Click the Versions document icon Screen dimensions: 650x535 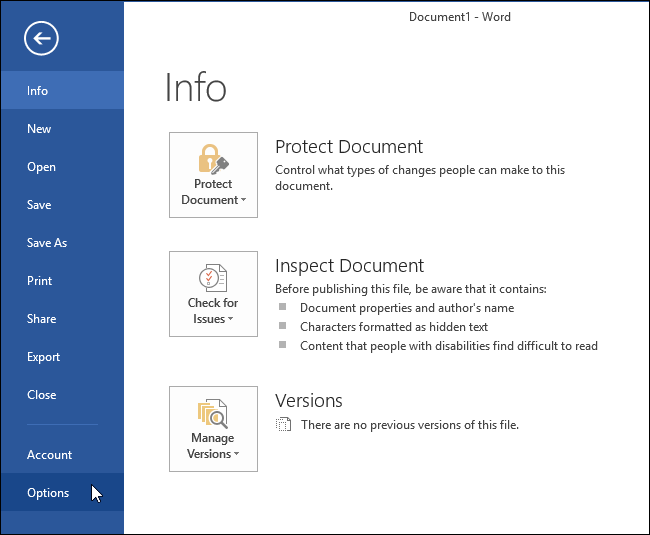284,425
